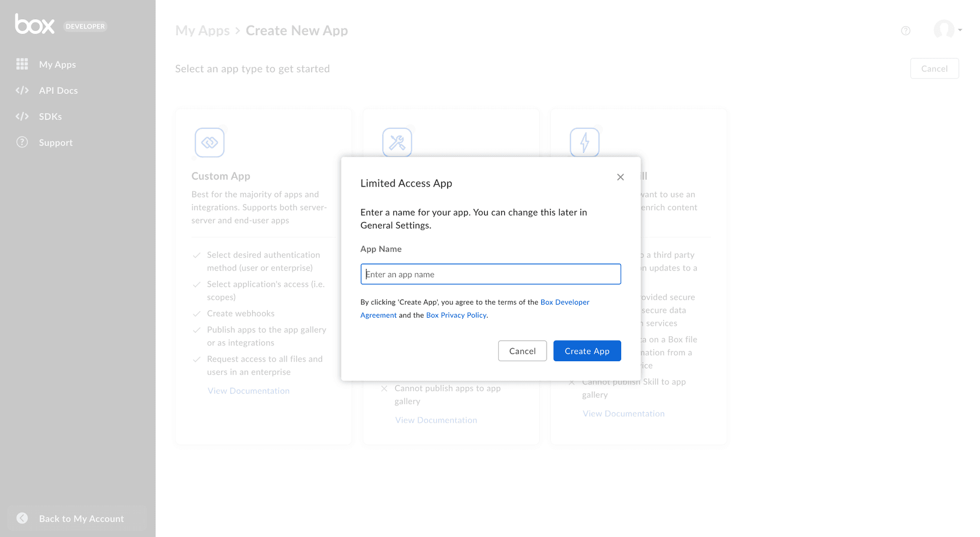The width and height of the screenshot is (980, 537).
Task: Open View Documentation under Limited Access App card
Action: coord(436,420)
